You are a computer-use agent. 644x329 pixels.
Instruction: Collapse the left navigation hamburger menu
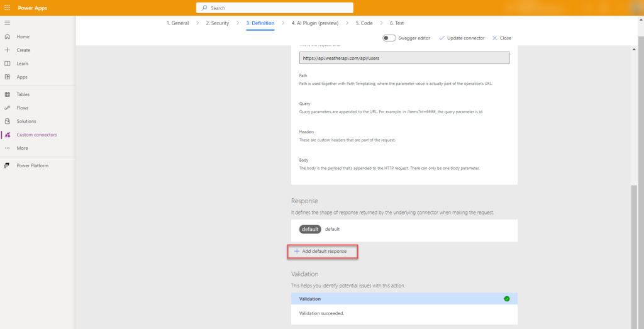point(7,23)
